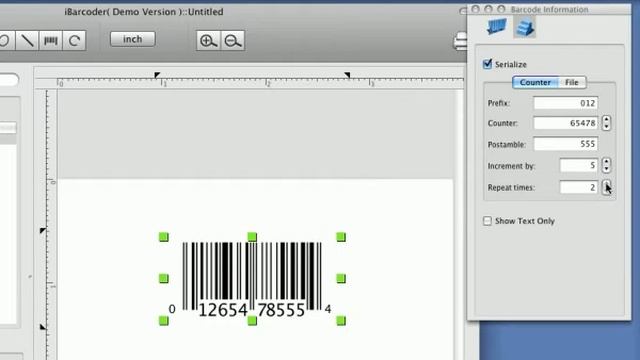The image size is (640, 360).
Task: Click the upper marker on vertical ruler
Action: pos(42,231)
